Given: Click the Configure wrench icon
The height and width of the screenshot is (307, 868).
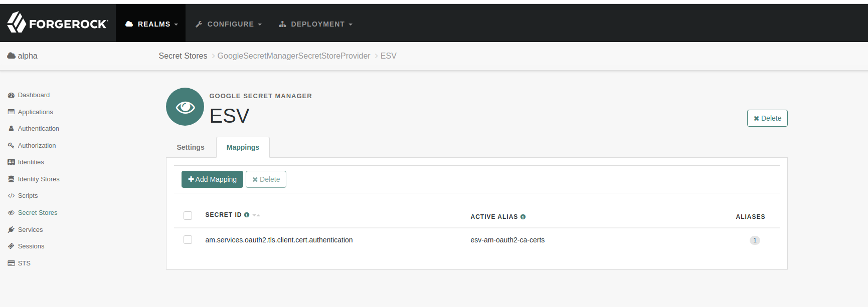Looking at the screenshot, I should [x=199, y=24].
